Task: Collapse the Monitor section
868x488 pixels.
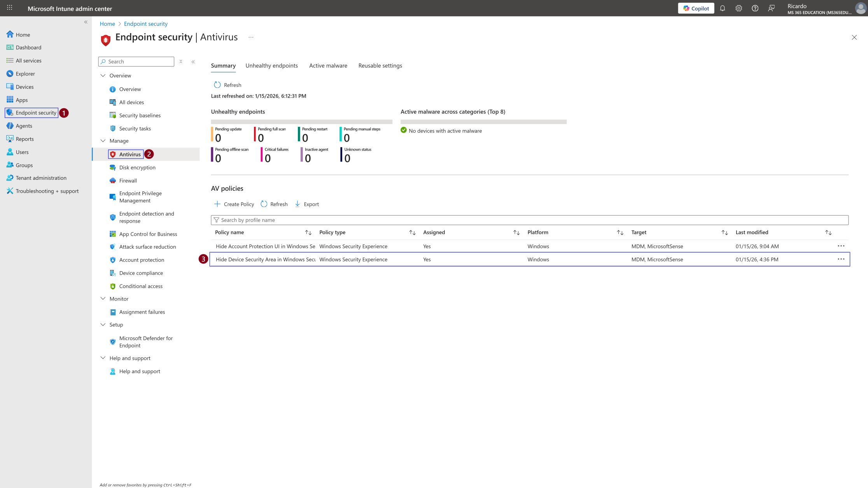Action: 103,299
